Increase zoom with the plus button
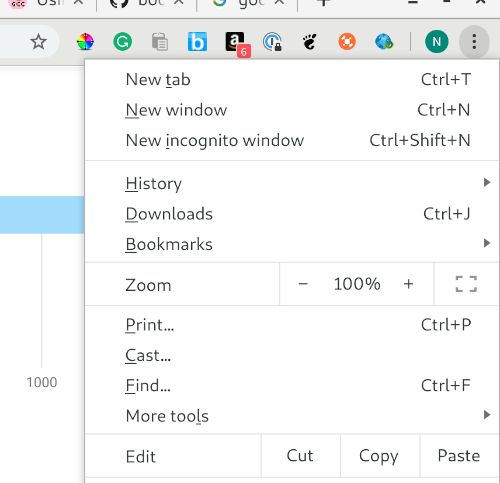Screen dimensions: 500x483 coord(408,284)
